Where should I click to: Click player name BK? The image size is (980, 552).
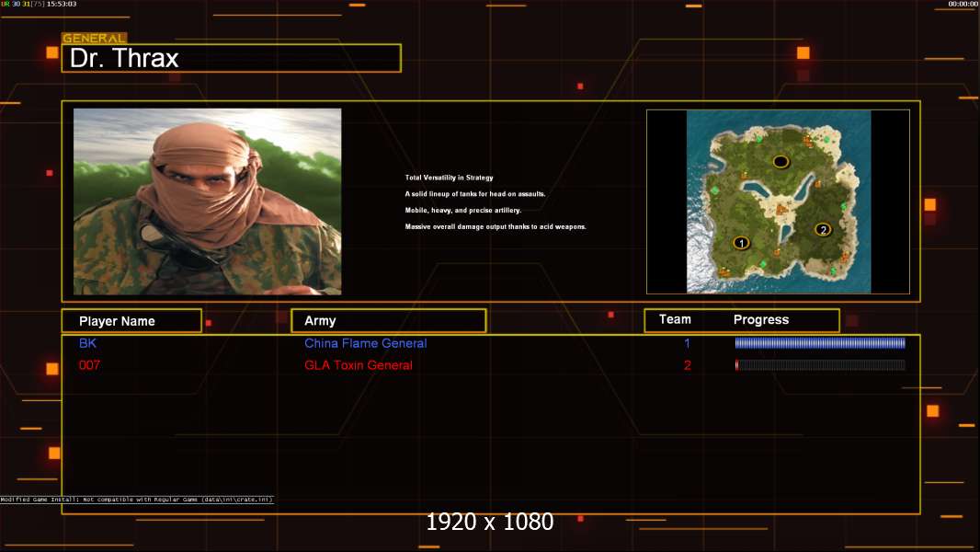pos(87,343)
